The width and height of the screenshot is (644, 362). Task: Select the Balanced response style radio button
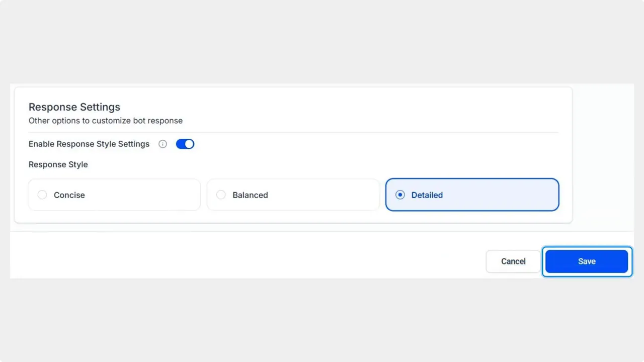(221, 195)
